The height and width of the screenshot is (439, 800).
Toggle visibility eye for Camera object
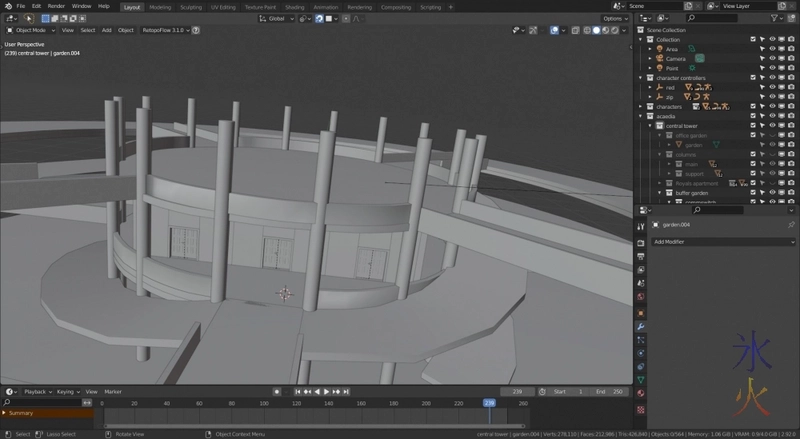(x=773, y=58)
